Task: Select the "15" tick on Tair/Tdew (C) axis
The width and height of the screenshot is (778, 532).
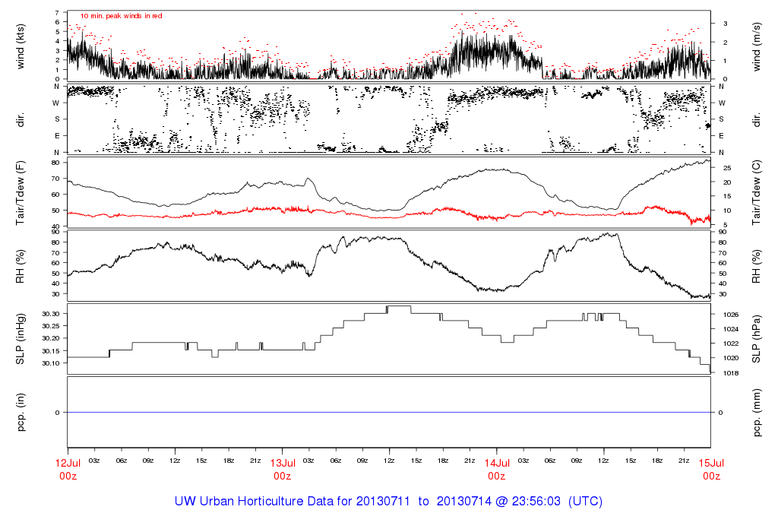Action: 727,197
